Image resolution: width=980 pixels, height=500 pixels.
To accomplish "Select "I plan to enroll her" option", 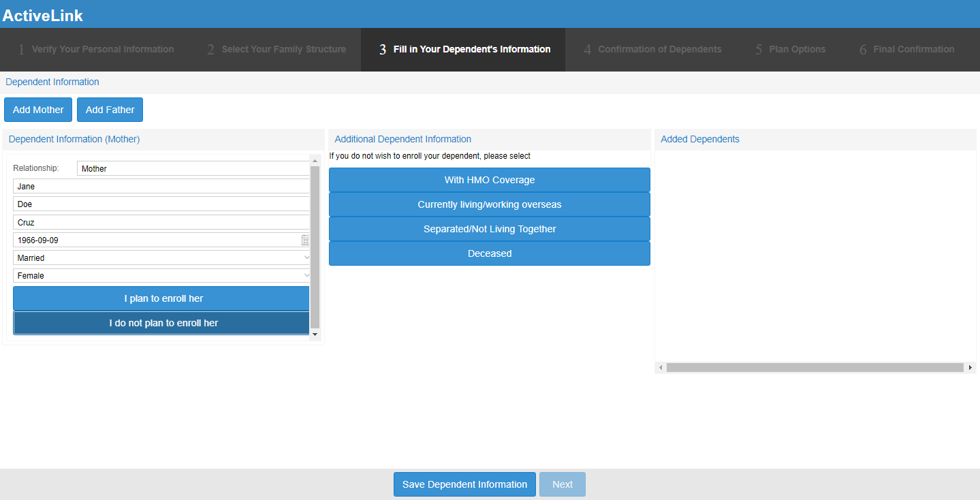I will tap(162, 298).
